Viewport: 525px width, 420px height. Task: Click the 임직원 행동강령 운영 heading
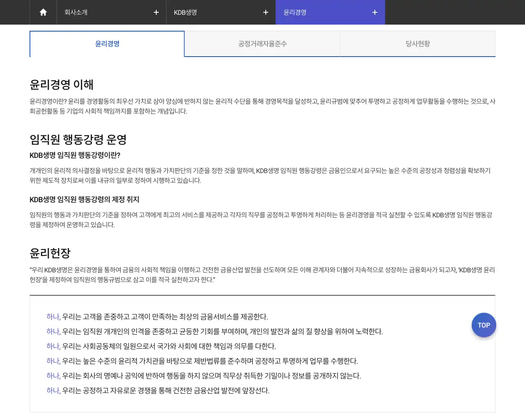[x=78, y=140]
